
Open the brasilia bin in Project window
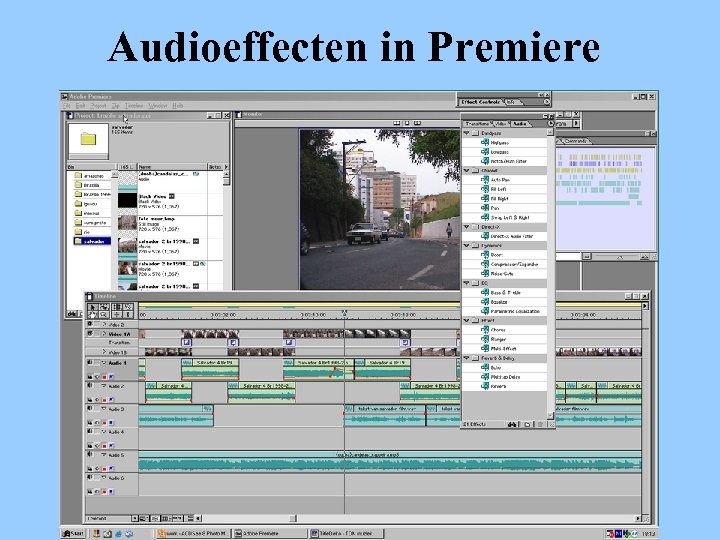(91, 185)
